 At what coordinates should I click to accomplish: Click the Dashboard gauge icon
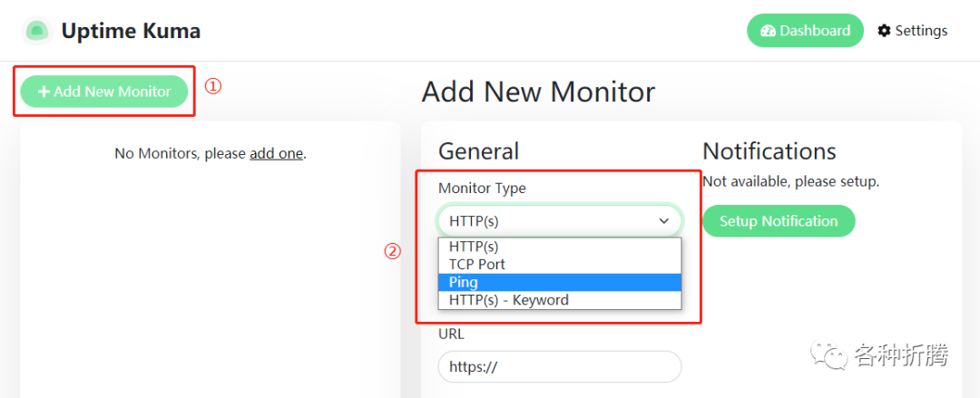[768, 31]
